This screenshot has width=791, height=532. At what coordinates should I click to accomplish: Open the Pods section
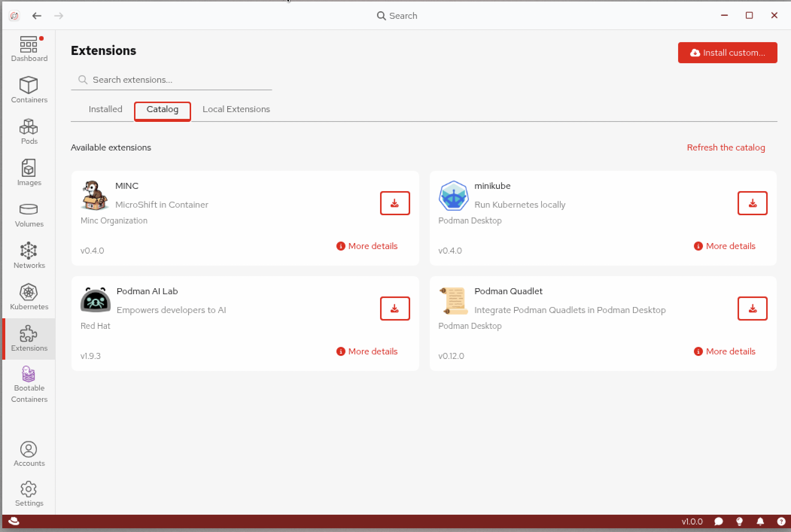pos(29,131)
